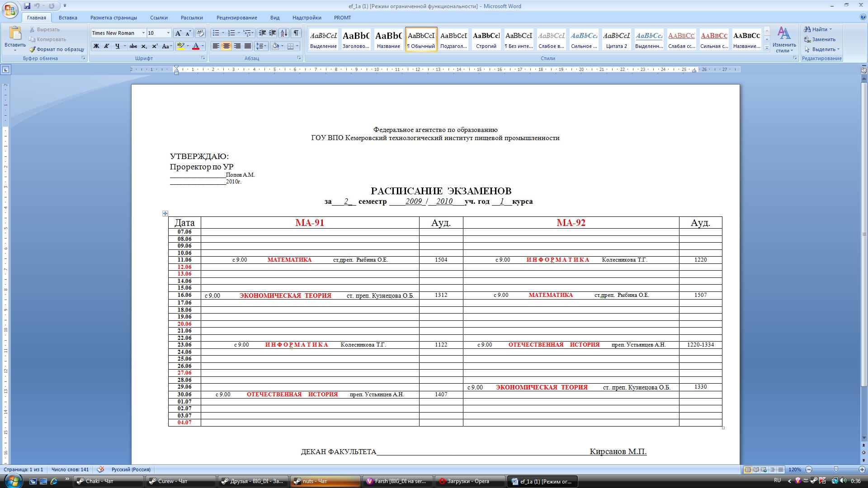Toggle italic formatting (К button)
868x488 pixels.
point(107,46)
